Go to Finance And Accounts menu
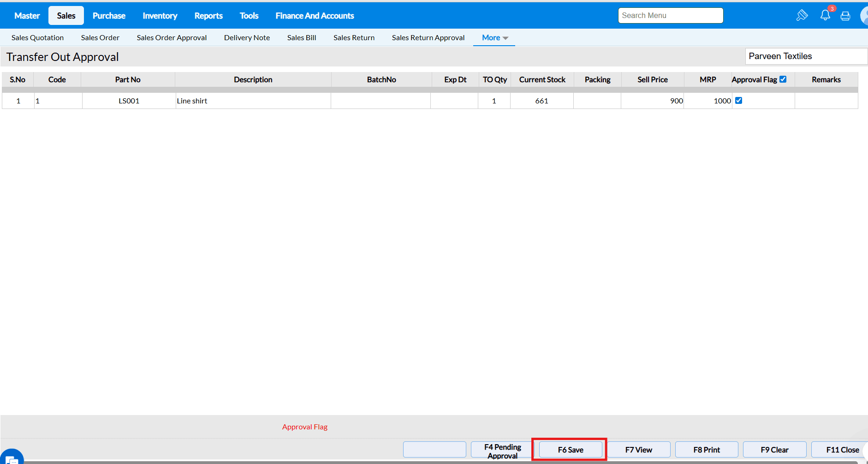 [315, 16]
